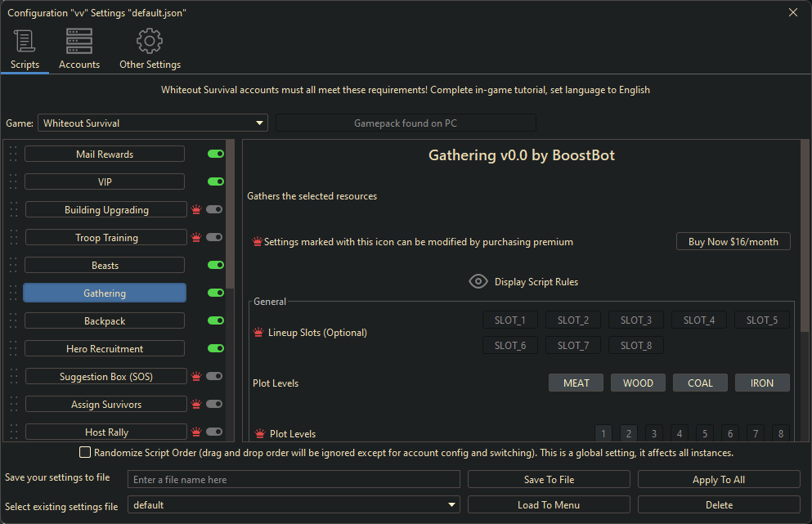Click the premium crown icon next to Building Upgrading
This screenshot has width=812, height=524.
tap(196, 210)
